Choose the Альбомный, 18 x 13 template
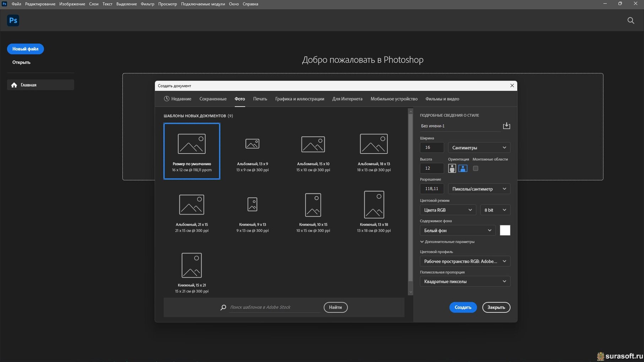644x362 pixels. 374,151
